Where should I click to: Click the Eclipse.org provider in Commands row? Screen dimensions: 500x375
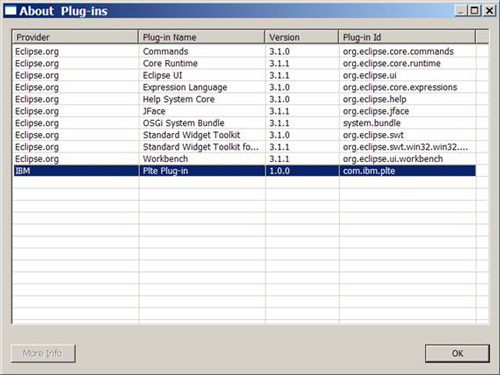tap(37, 52)
